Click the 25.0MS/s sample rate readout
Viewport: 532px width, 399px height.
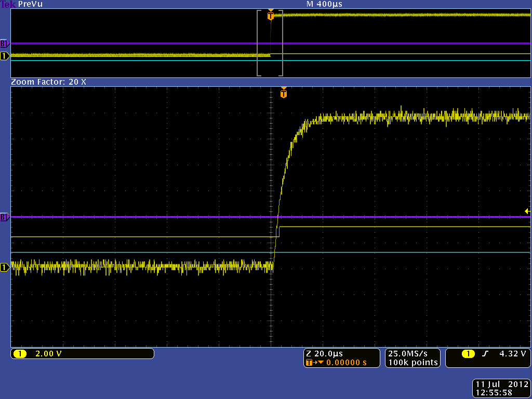coord(408,353)
